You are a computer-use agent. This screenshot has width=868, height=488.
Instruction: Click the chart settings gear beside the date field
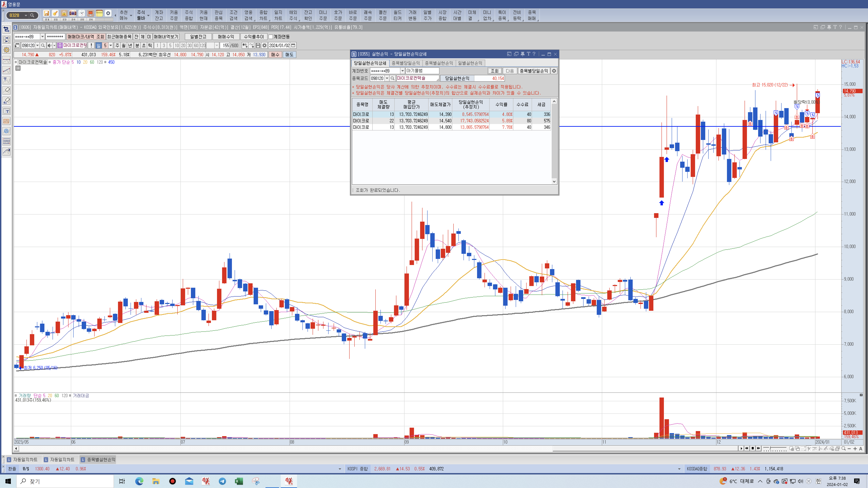[x=264, y=45]
